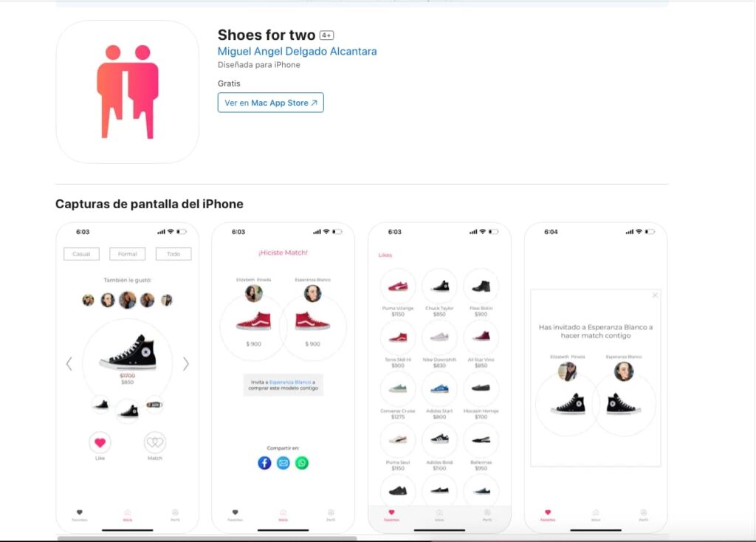Open the Miguel Angel Delgado Alcantara developer link
The width and height of the screenshot is (756, 542).
(x=296, y=51)
